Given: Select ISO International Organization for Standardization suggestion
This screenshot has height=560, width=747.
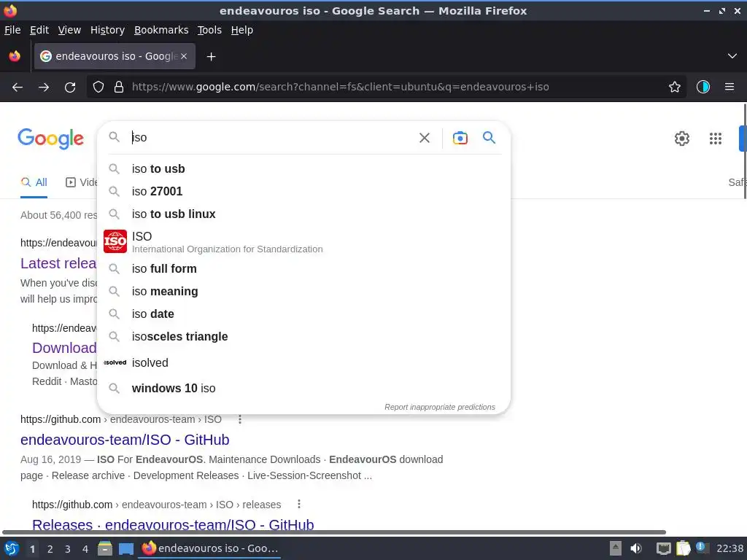Looking at the screenshot, I should (304, 242).
